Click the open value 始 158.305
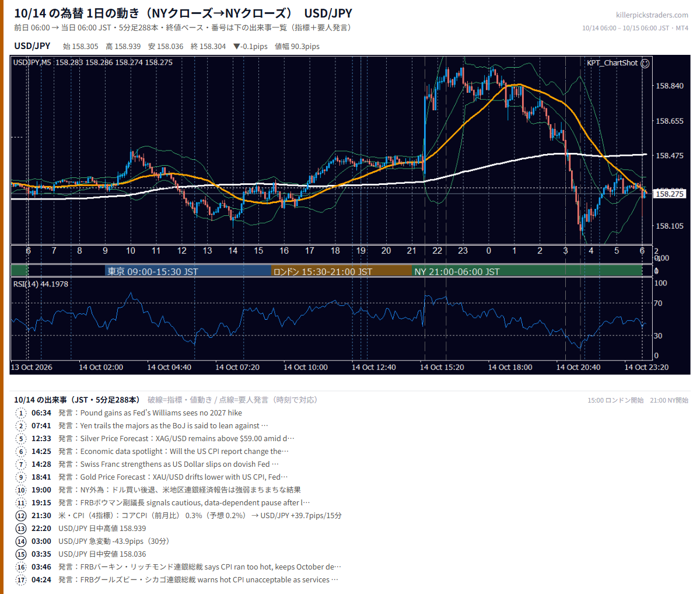Viewport: 700px width, 594px height. point(80,47)
